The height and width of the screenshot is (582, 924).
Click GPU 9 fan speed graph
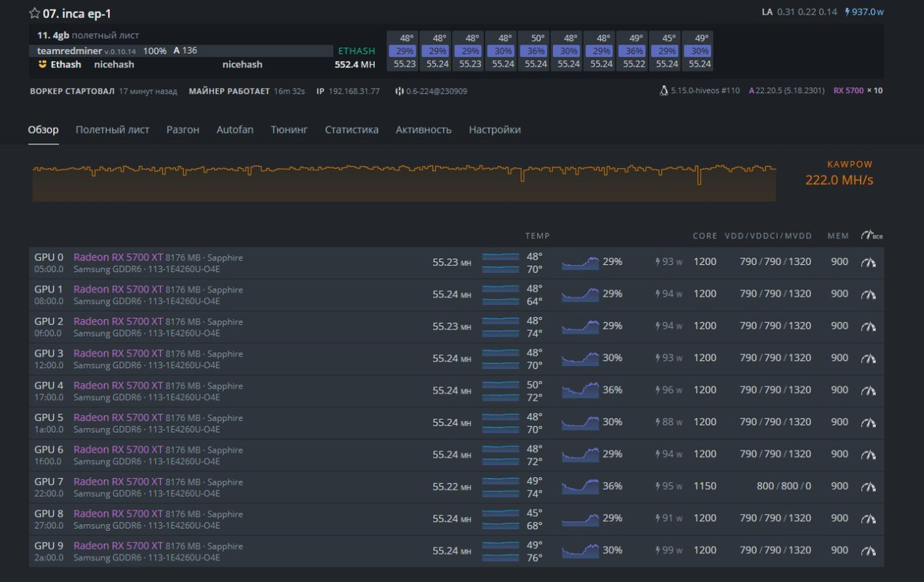tap(580, 550)
